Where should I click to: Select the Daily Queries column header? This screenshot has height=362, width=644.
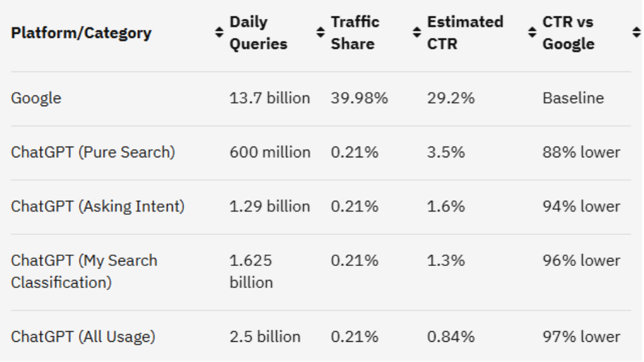[258, 33]
